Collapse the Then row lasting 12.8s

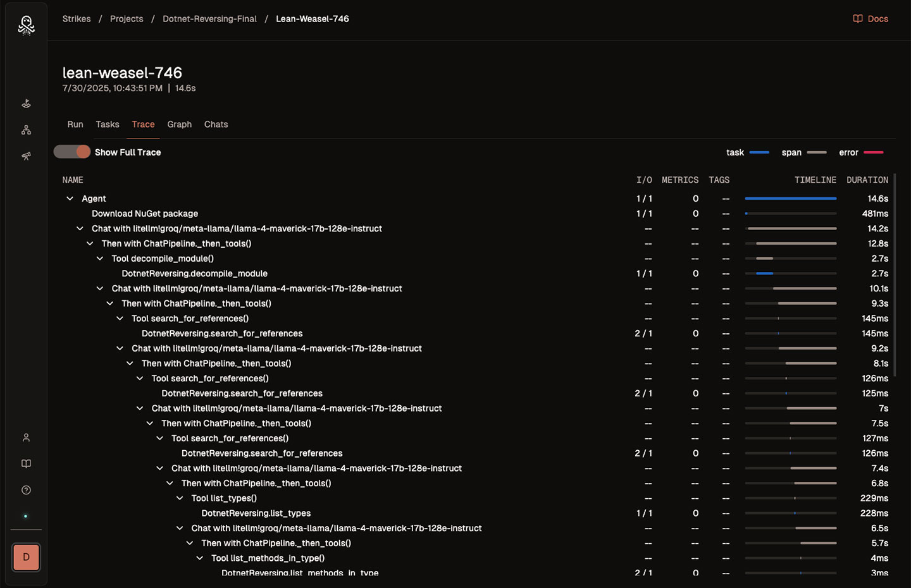tap(90, 243)
